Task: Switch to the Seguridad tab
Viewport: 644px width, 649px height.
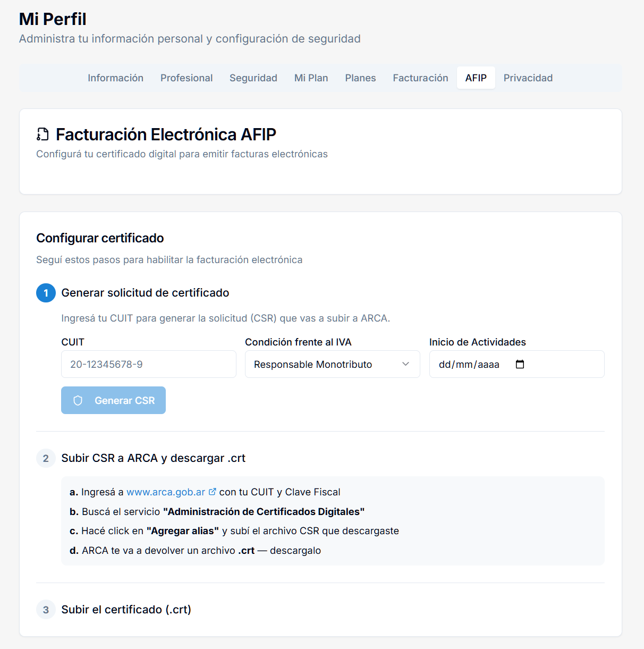Action: [x=253, y=78]
